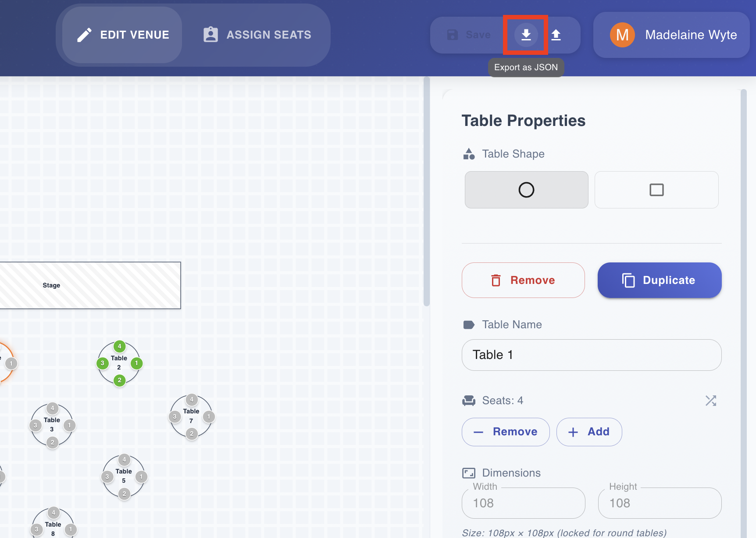This screenshot has height=538, width=756.
Task: Duplicate the selected table
Action: pyautogui.click(x=660, y=280)
